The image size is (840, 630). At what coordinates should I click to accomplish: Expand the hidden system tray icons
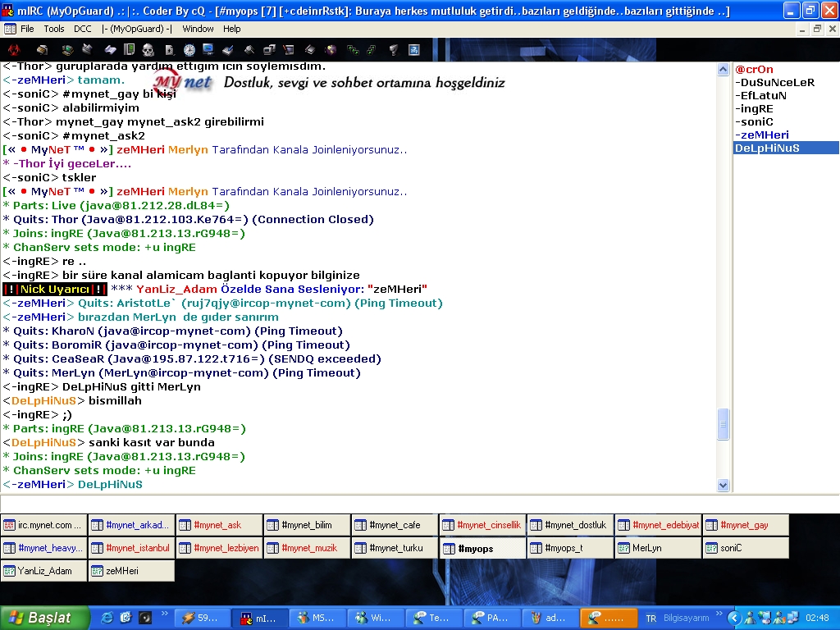pos(734,619)
